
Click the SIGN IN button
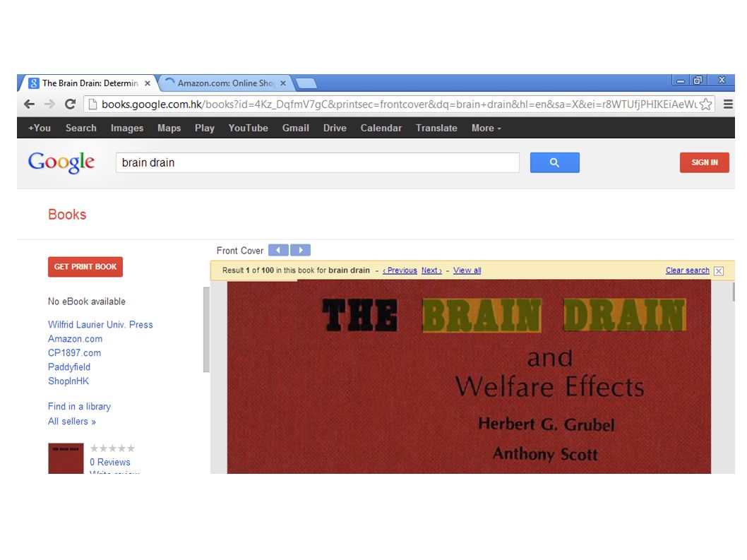point(704,162)
